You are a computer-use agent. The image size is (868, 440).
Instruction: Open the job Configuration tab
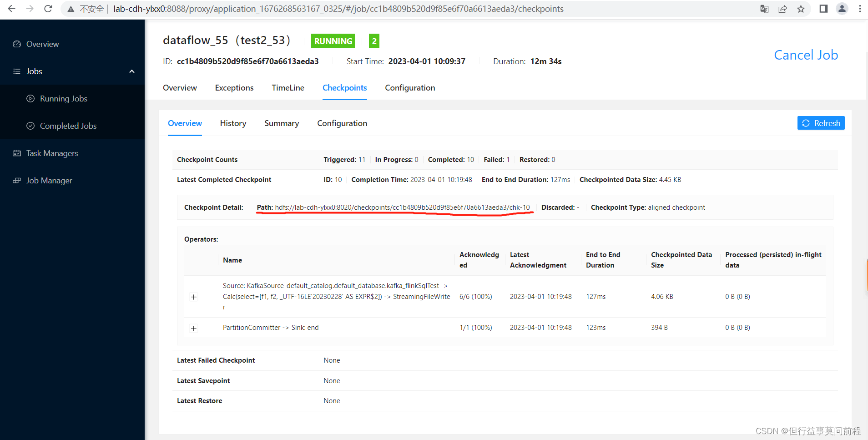[x=410, y=88]
